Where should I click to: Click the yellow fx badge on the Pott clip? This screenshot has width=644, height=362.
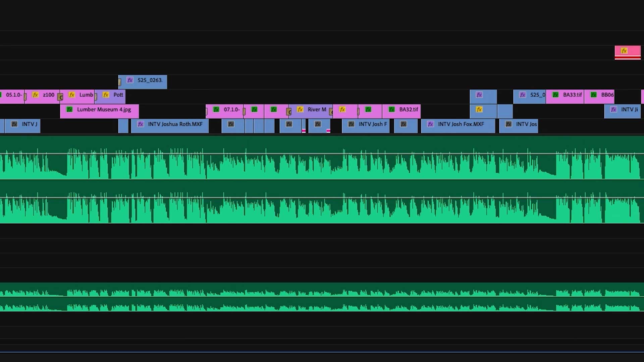click(106, 95)
